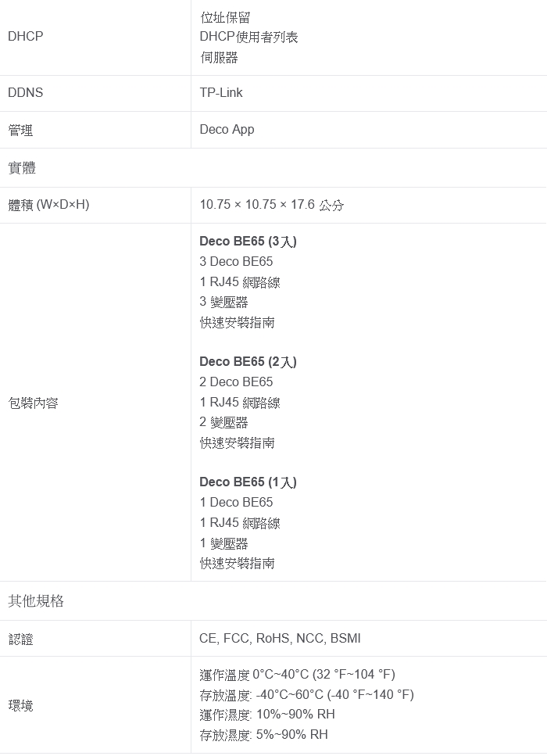Click the 管理 row label
The width and height of the screenshot is (547, 756).
[x=20, y=131]
